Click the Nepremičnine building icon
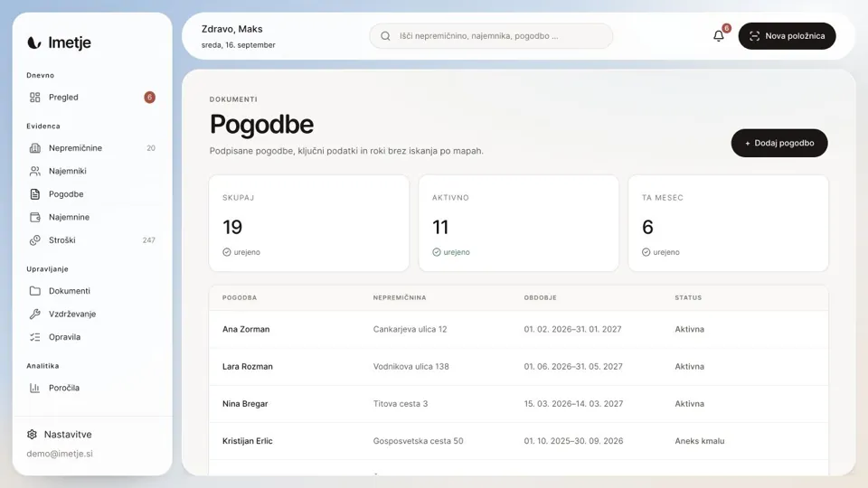Image resolution: width=868 pixels, height=488 pixels. coord(35,148)
